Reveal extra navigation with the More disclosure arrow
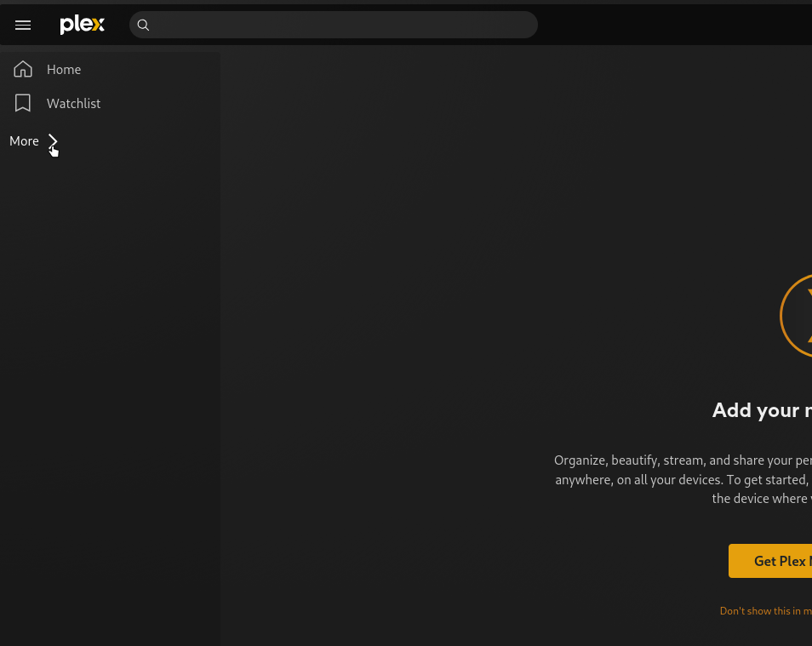812x646 pixels. [53, 140]
